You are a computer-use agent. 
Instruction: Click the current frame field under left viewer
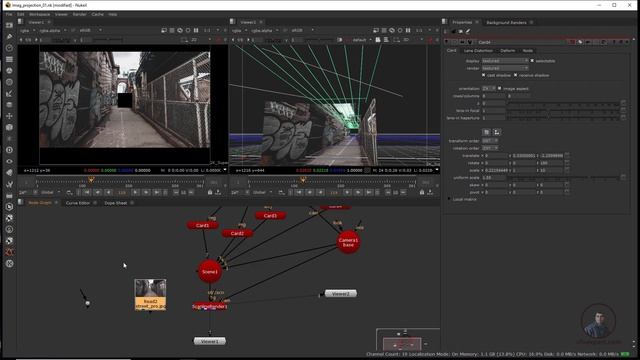122,192
